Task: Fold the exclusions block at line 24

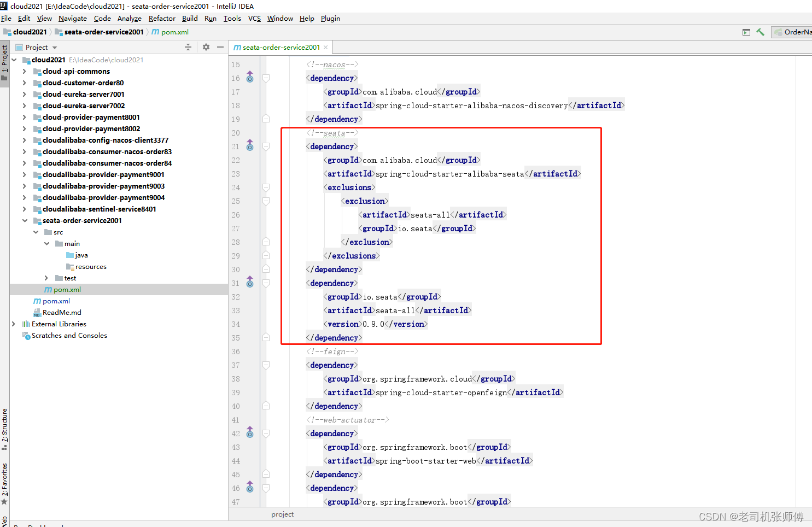Action: point(266,188)
